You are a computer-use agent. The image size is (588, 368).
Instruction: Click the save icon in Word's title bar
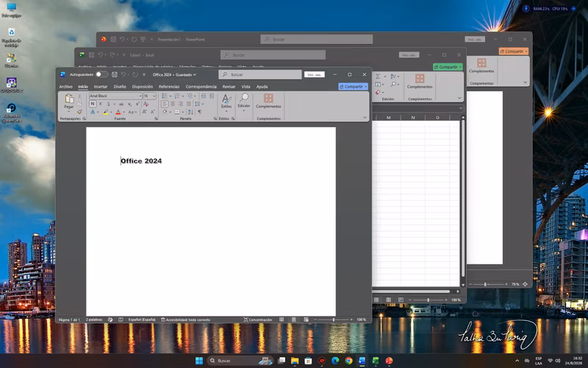(115, 74)
